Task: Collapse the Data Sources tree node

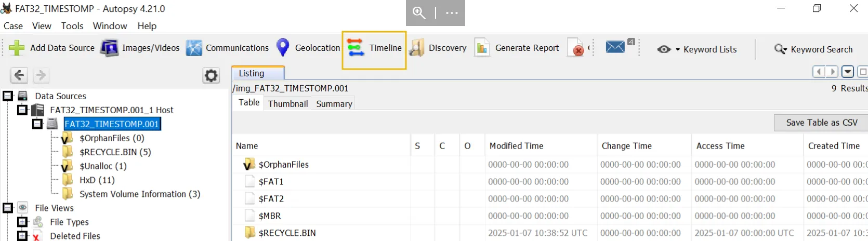Action: click(8, 96)
